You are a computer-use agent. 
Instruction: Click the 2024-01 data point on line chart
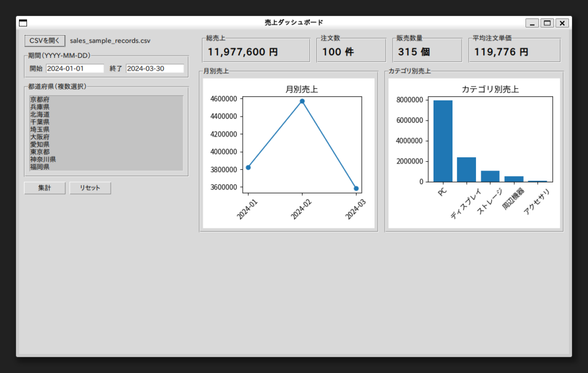248,168
